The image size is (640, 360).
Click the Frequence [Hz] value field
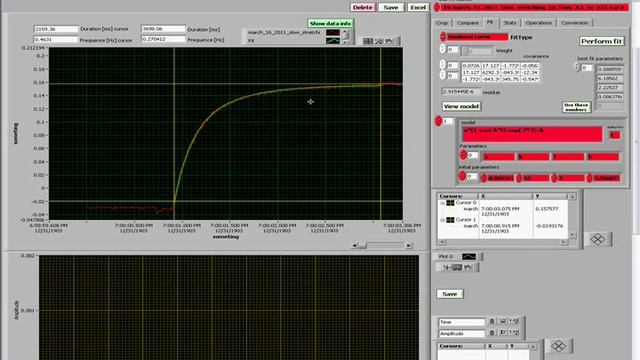pos(163,39)
